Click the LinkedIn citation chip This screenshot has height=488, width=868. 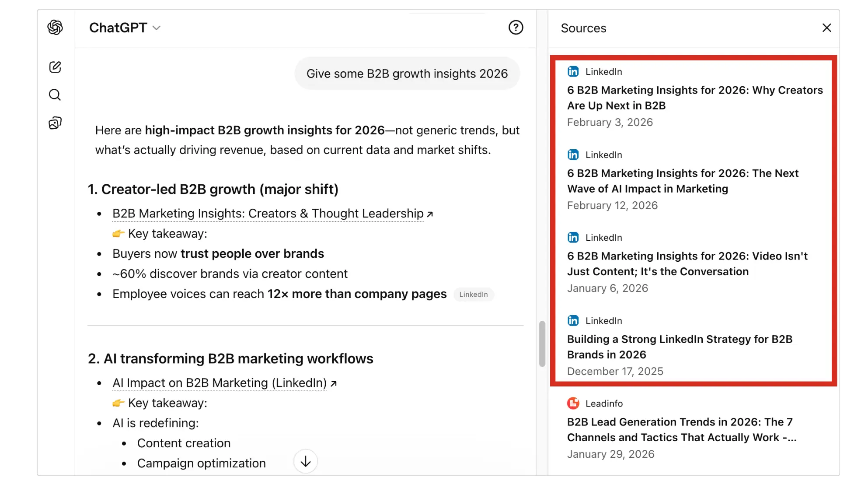click(473, 295)
